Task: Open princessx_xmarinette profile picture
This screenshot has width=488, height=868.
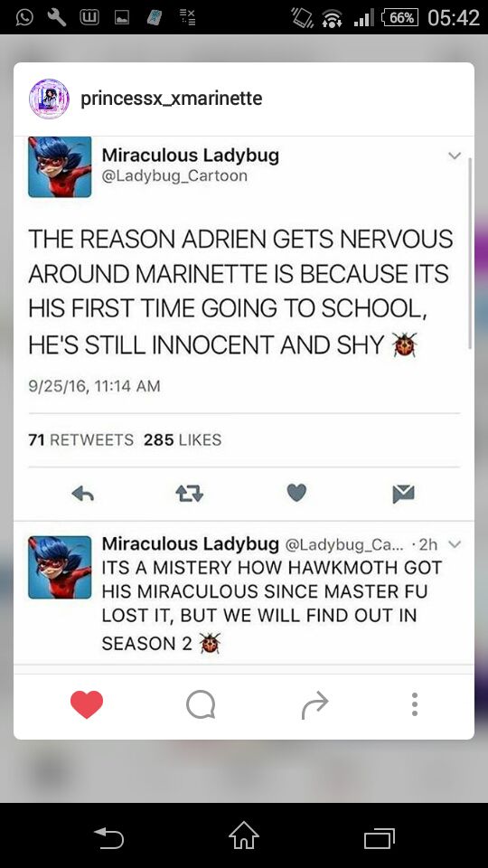Action: coord(49,99)
